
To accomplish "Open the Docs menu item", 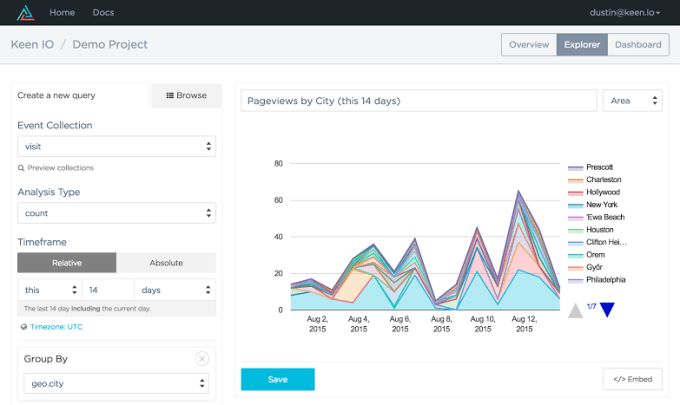I will pyautogui.click(x=103, y=12).
